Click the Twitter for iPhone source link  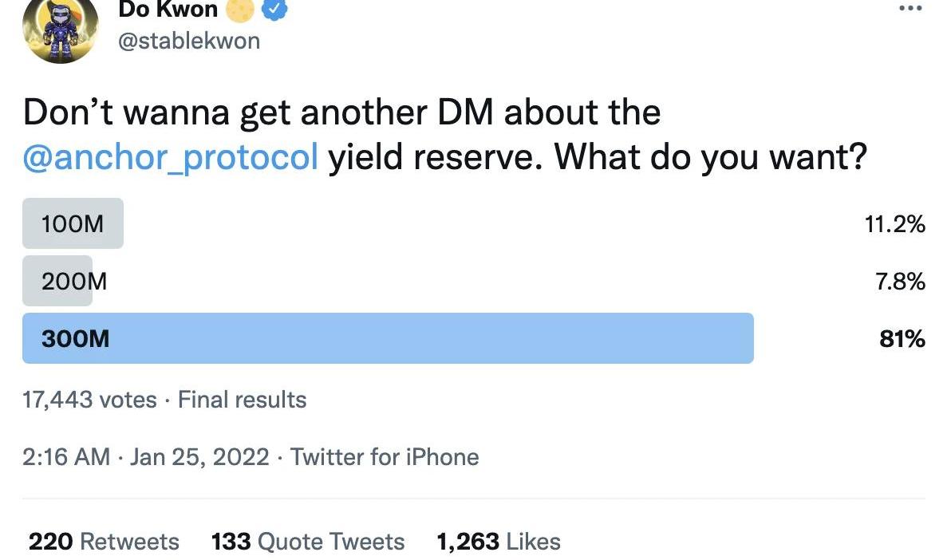(x=385, y=457)
